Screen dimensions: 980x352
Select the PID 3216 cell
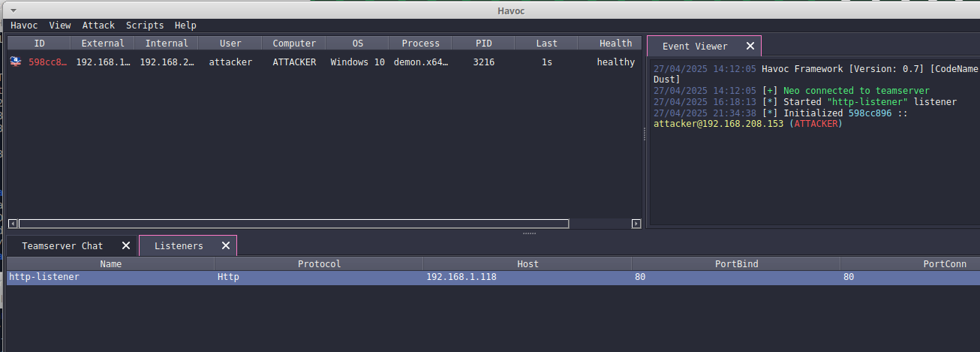(483, 62)
